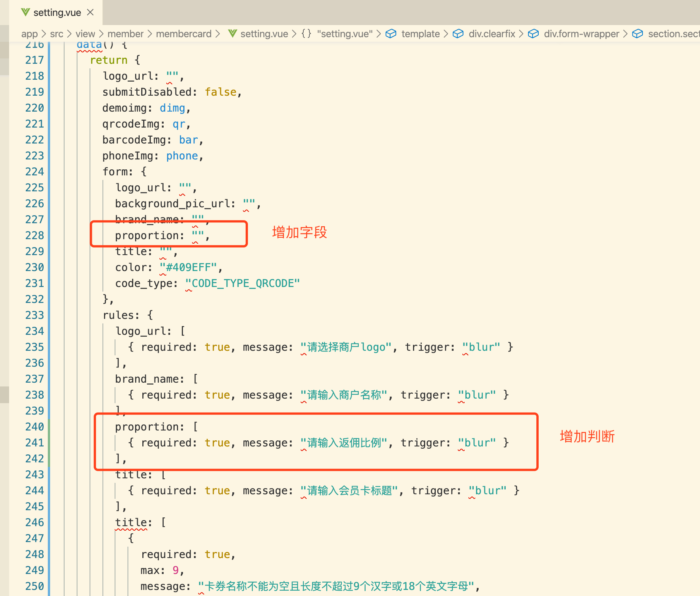Open the 'app' breadcrumb folder
This screenshot has width=700, height=596.
coord(29,34)
